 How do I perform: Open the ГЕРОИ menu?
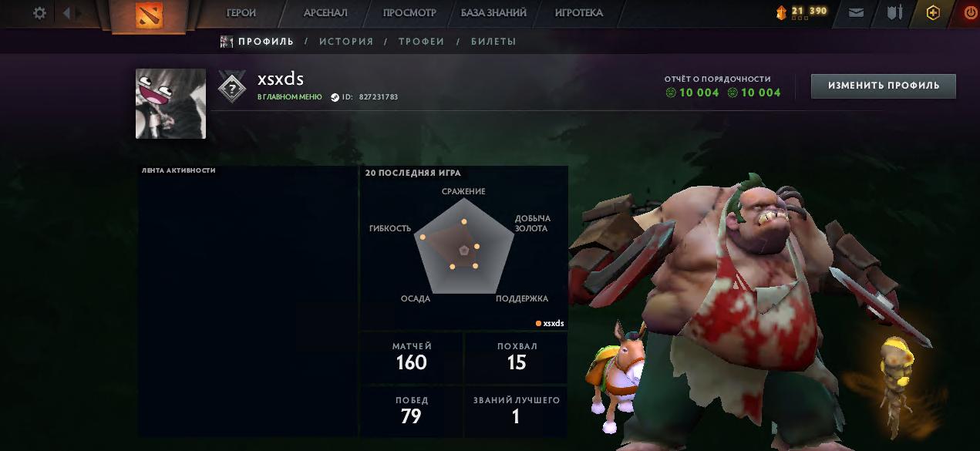tap(241, 13)
